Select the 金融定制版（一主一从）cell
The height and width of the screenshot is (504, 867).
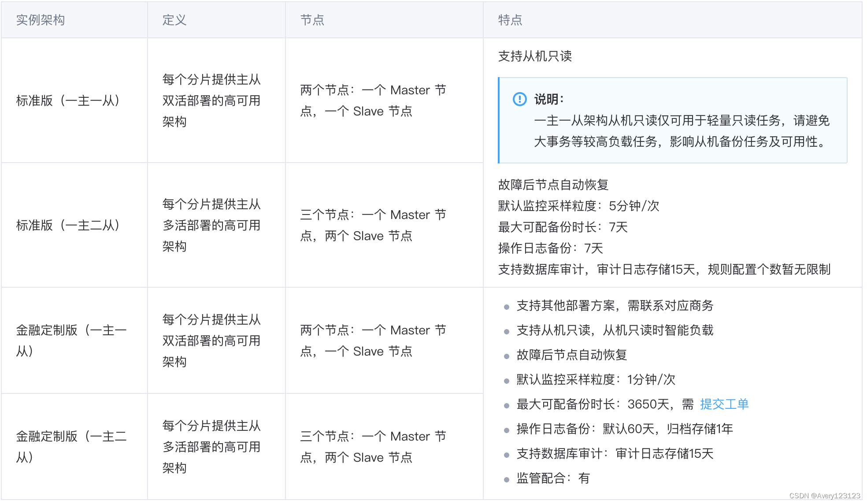(70, 340)
